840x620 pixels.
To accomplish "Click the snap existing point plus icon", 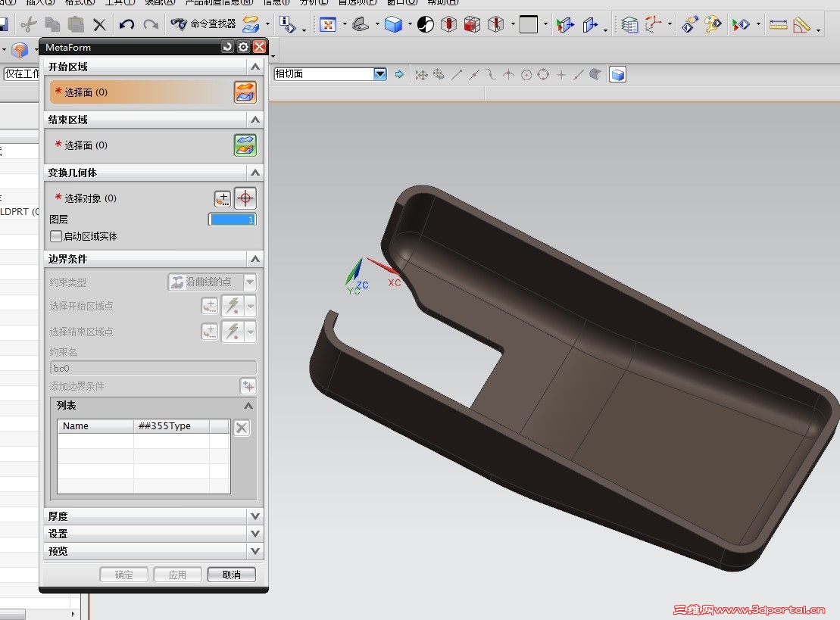I will (x=561, y=74).
